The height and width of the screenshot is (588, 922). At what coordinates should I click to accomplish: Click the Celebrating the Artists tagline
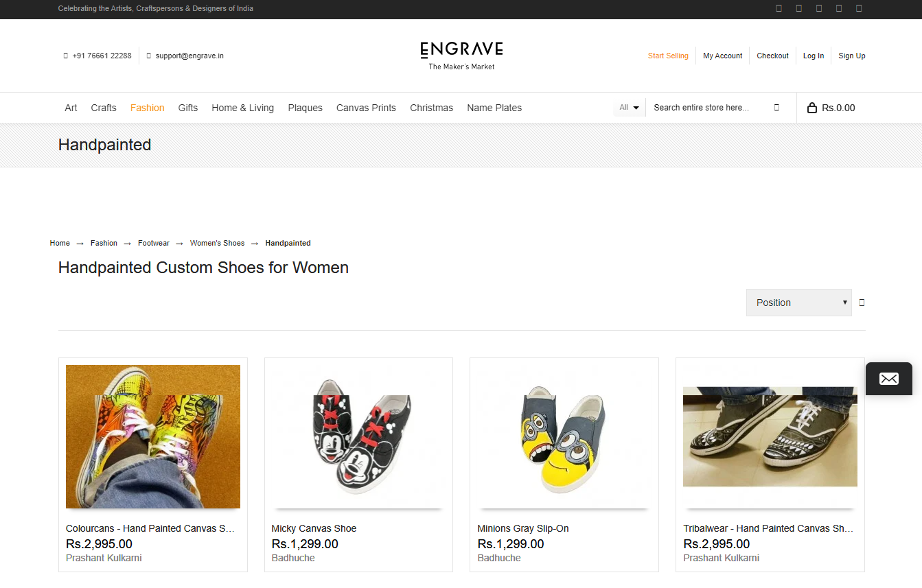pos(156,9)
